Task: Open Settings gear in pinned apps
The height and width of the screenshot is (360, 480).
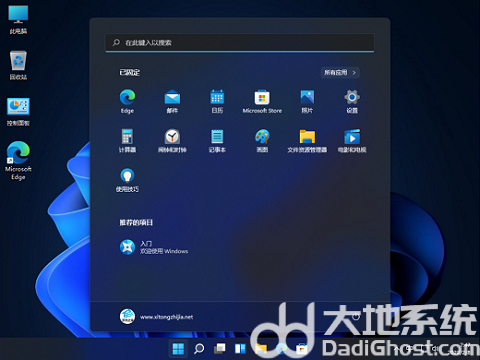Action: (352, 101)
